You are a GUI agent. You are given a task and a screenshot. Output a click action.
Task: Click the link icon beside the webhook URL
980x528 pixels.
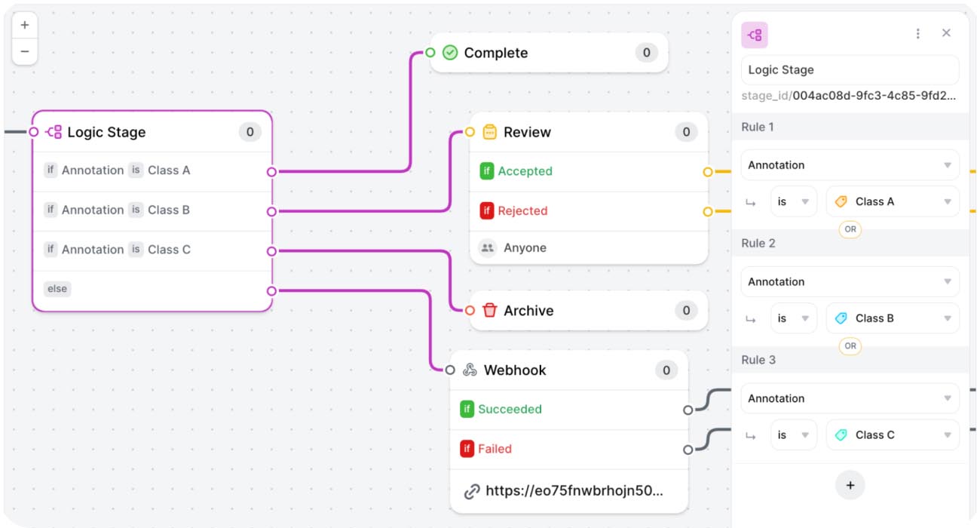pos(471,490)
